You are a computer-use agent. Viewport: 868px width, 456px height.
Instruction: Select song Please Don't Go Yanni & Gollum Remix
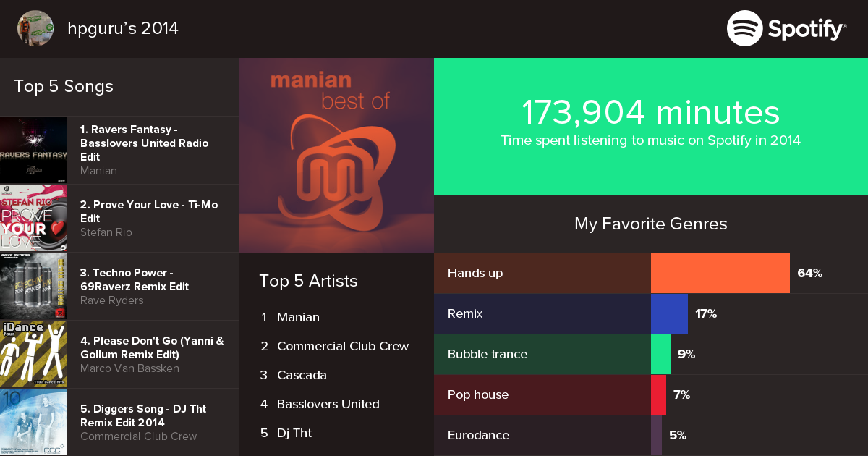click(152, 347)
